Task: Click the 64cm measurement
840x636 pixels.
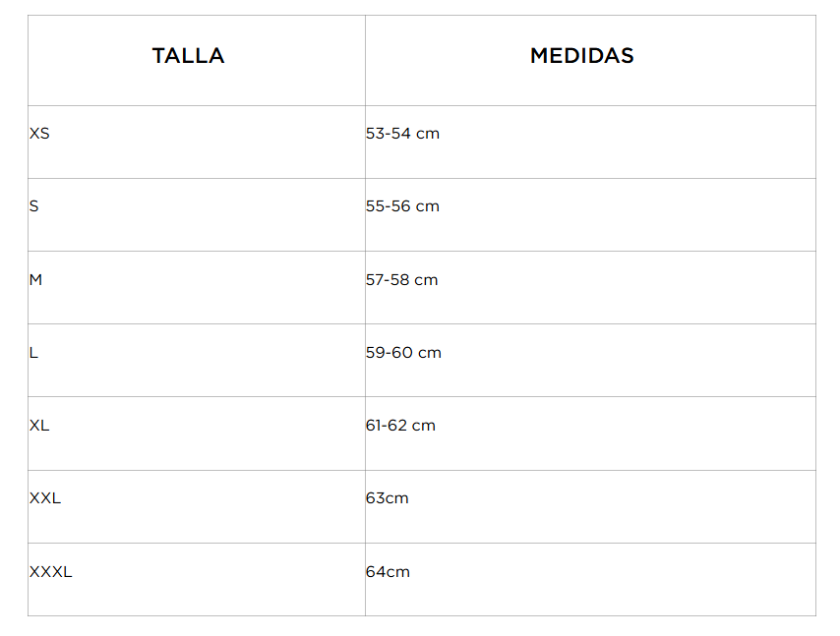Action: click(388, 572)
